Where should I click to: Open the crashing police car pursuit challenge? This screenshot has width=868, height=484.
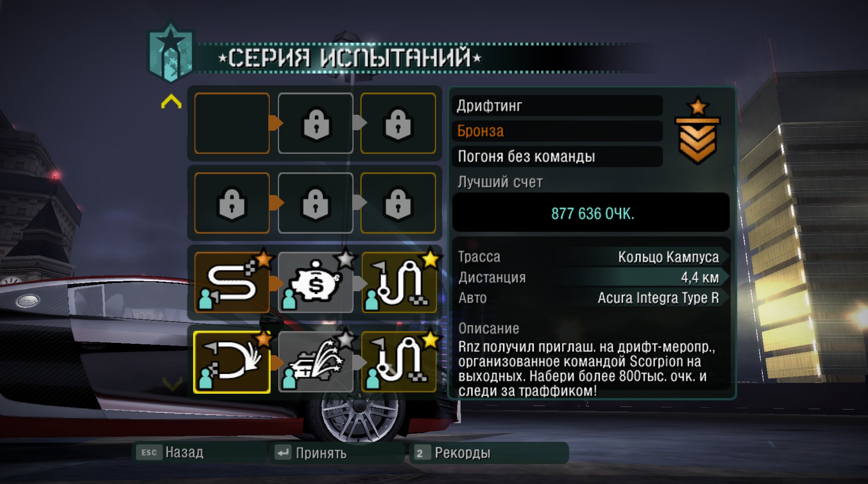pos(315,362)
